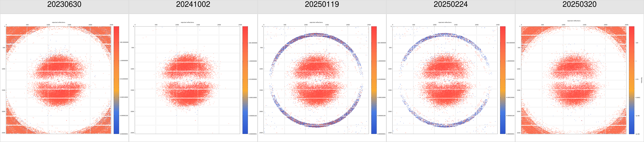Click 'rejected reflections' title above the 20230630 plot
644x142 pixels.
pyautogui.click(x=59, y=22)
